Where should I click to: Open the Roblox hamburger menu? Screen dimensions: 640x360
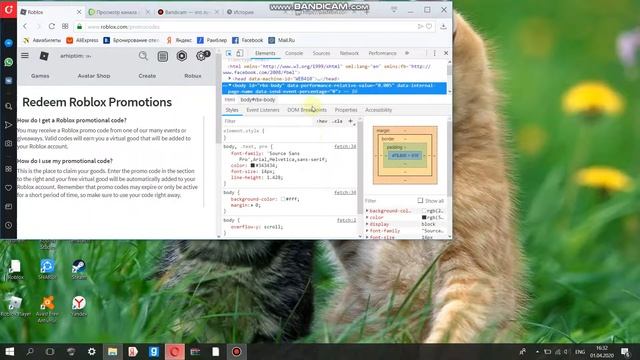tap(25, 56)
